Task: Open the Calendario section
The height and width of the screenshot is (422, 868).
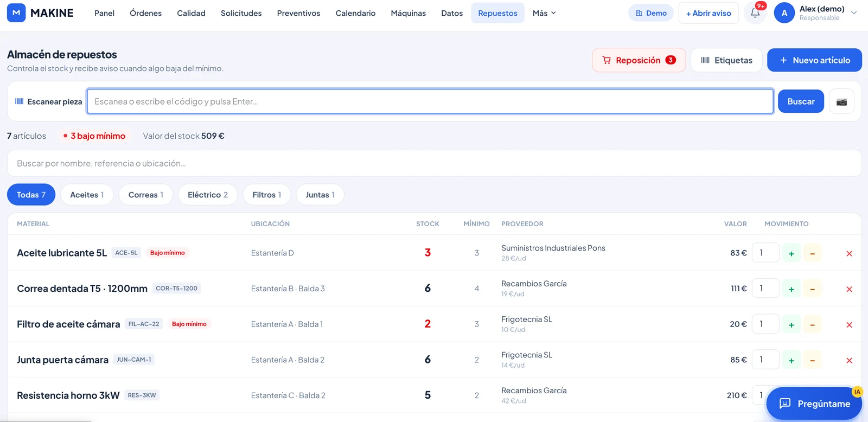Action: pyautogui.click(x=355, y=13)
